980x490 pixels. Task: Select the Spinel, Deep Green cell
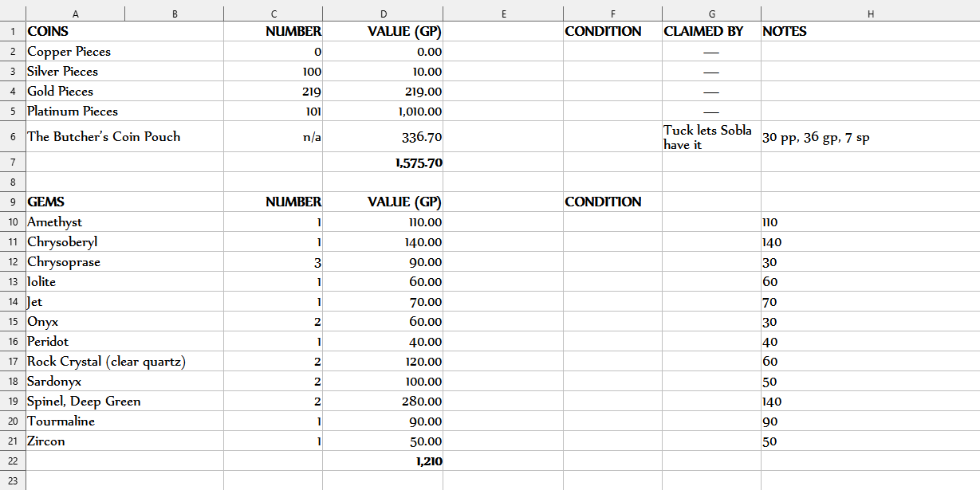[x=84, y=402]
